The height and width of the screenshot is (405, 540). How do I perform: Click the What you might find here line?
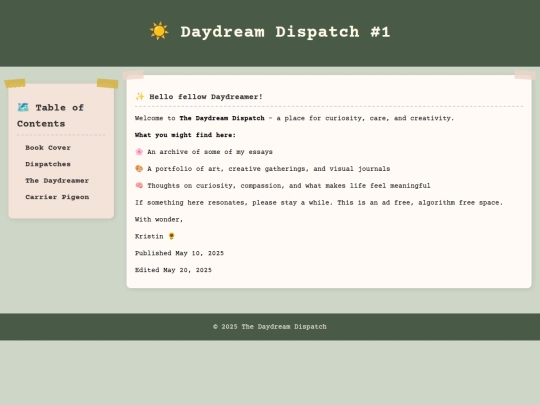point(185,135)
